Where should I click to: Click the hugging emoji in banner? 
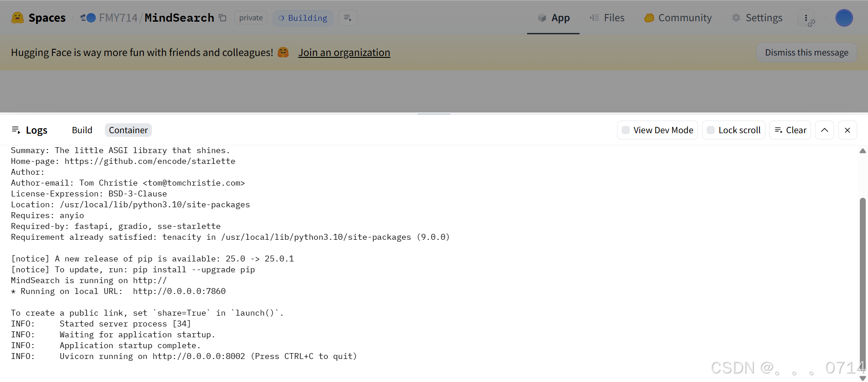click(283, 52)
